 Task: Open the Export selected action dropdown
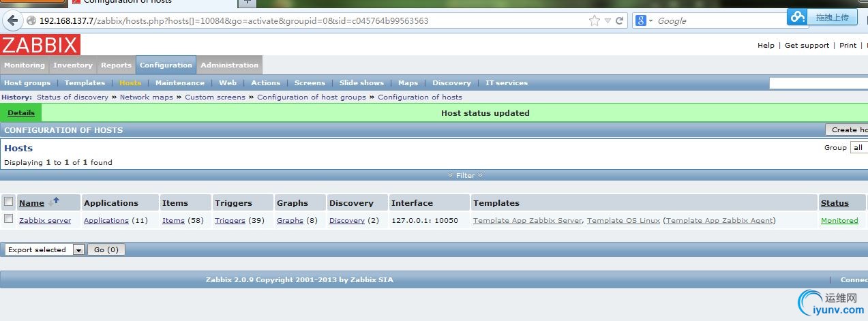click(x=44, y=250)
